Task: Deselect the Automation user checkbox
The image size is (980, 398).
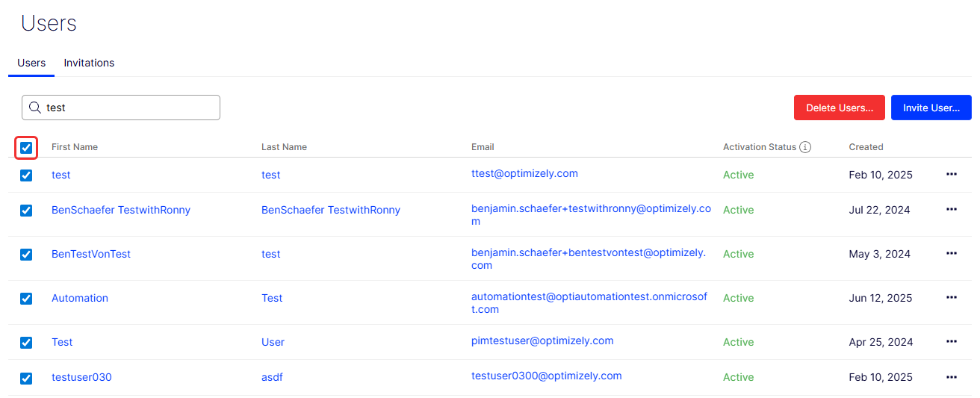Action: [26, 298]
